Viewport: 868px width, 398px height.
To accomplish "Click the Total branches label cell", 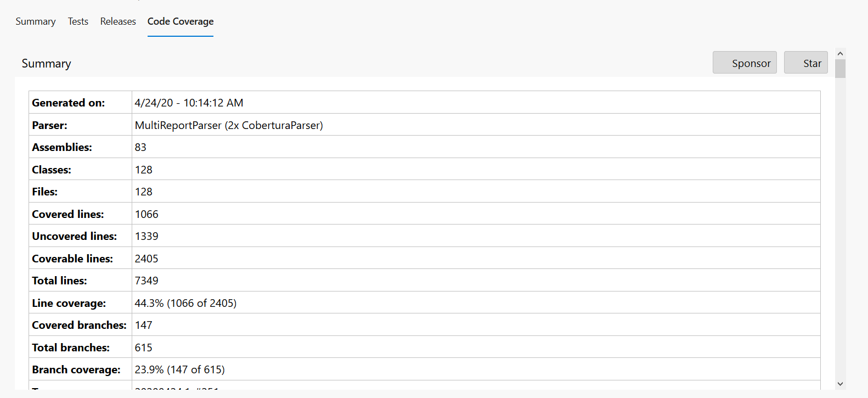I will pos(71,347).
